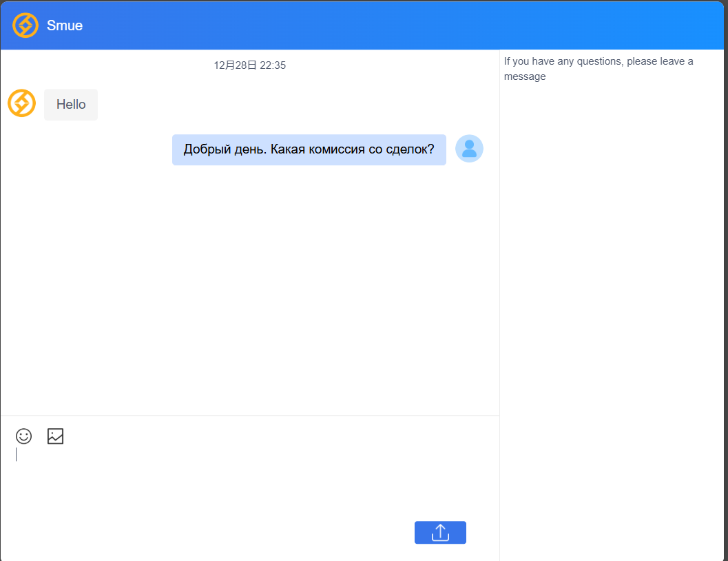Image resolution: width=728 pixels, height=561 pixels.
Task: Click "message" on the notice's second line
Action: point(525,76)
